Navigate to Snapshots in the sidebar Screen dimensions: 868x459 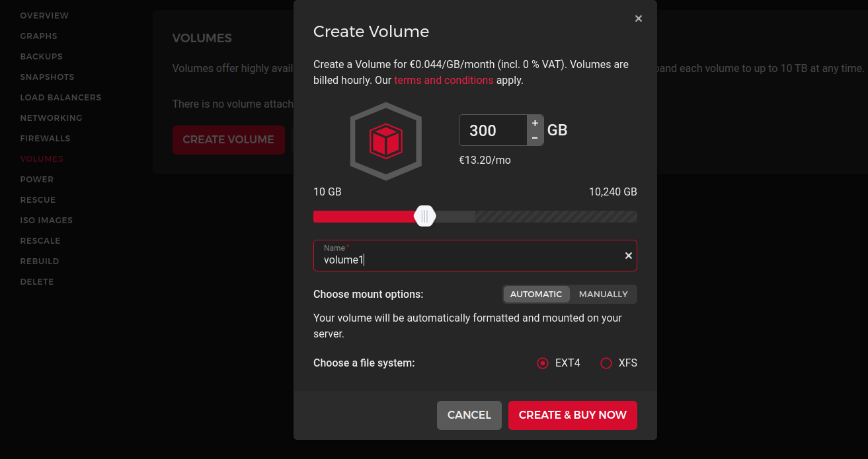tap(47, 77)
